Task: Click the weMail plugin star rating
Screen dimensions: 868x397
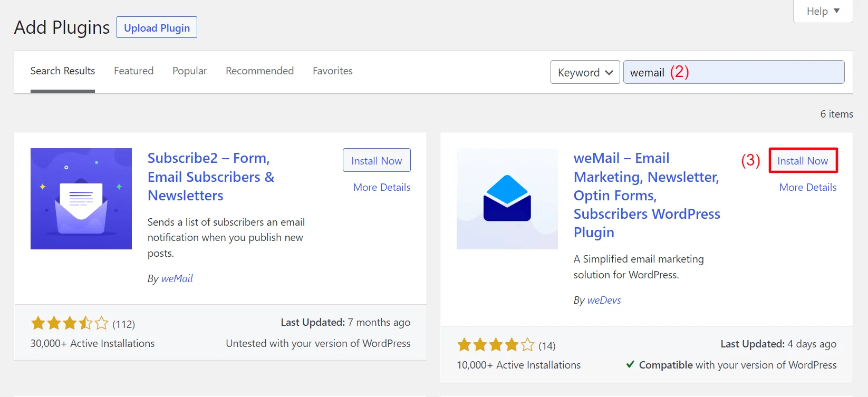Action: pyautogui.click(x=496, y=345)
